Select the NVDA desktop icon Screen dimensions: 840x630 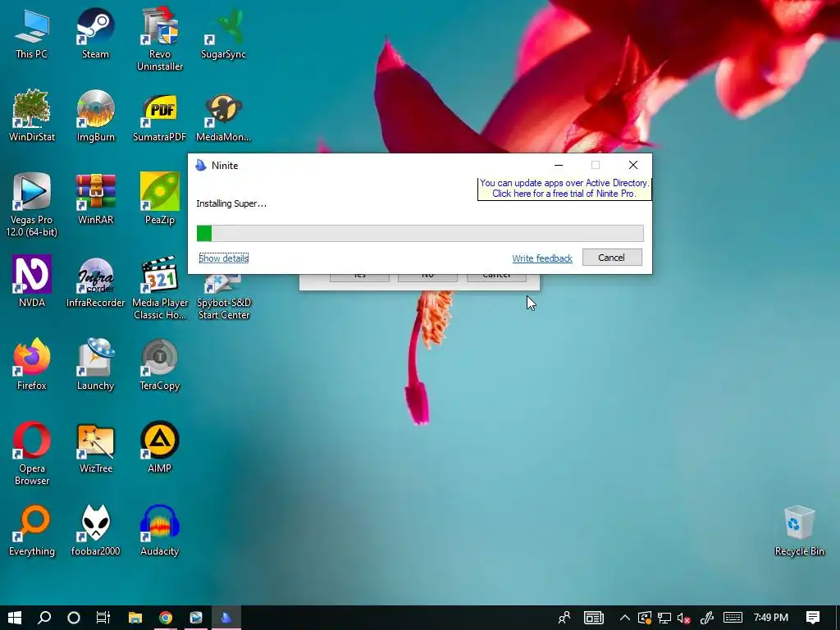[32, 282]
